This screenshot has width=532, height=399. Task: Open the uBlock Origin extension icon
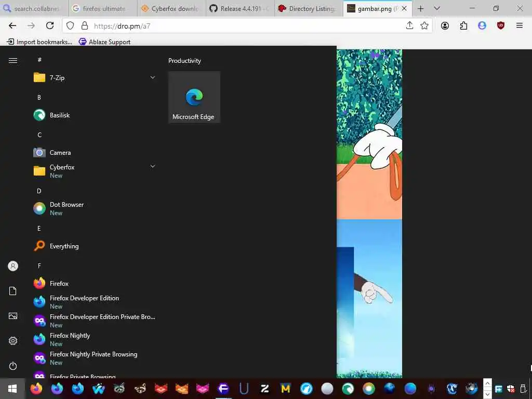(x=500, y=25)
